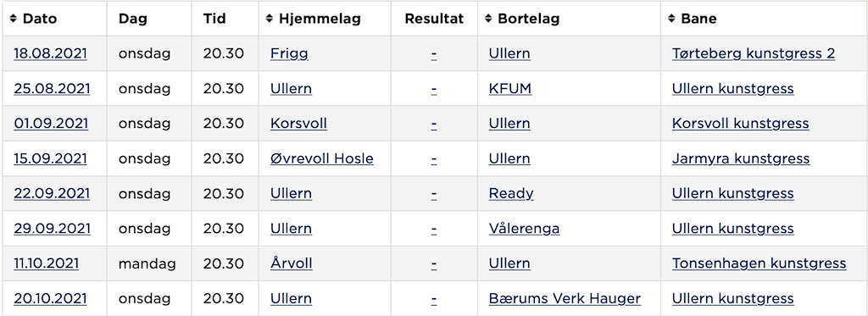Sort table by Dato column arrows
868x316 pixels.
tap(14, 19)
